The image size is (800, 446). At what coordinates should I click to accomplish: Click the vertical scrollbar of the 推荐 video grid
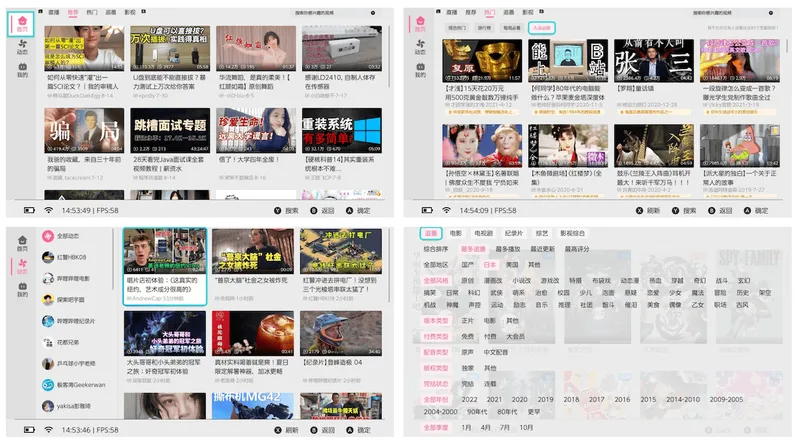(390, 56)
